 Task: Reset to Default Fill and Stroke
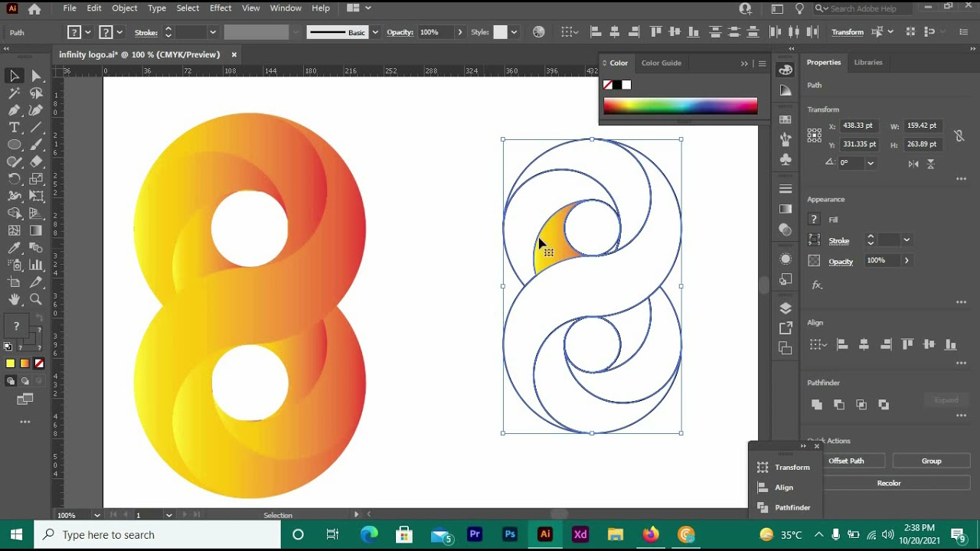(x=8, y=346)
